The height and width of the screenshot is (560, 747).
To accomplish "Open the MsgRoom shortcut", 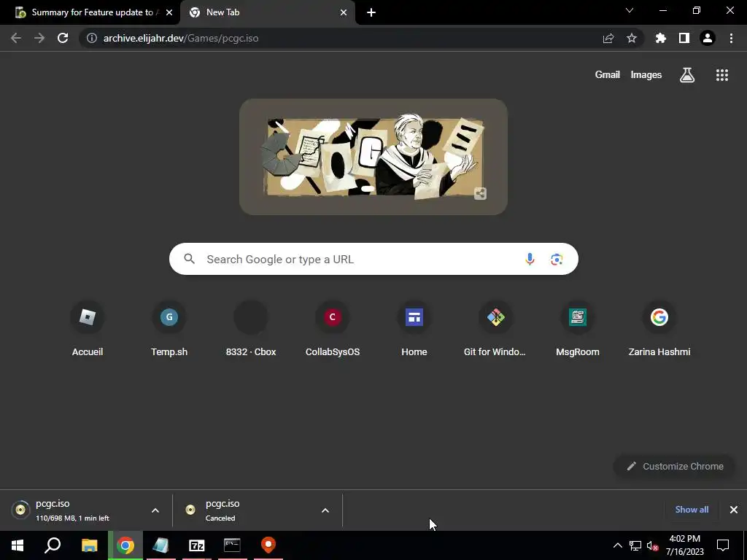I will [578, 329].
